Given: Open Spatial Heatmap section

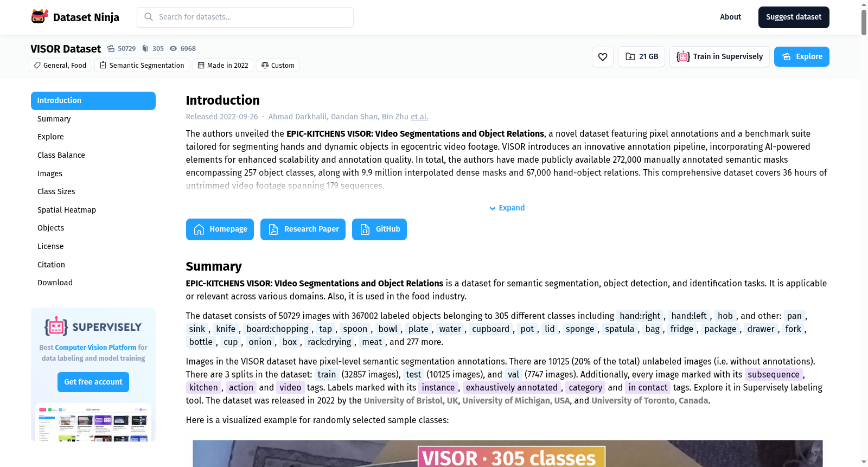Looking at the screenshot, I should 67,210.
